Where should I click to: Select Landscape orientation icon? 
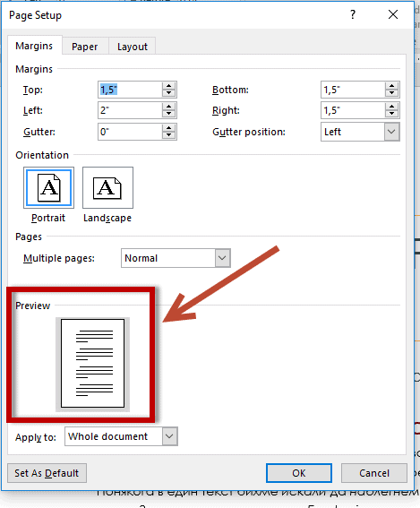click(x=107, y=187)
